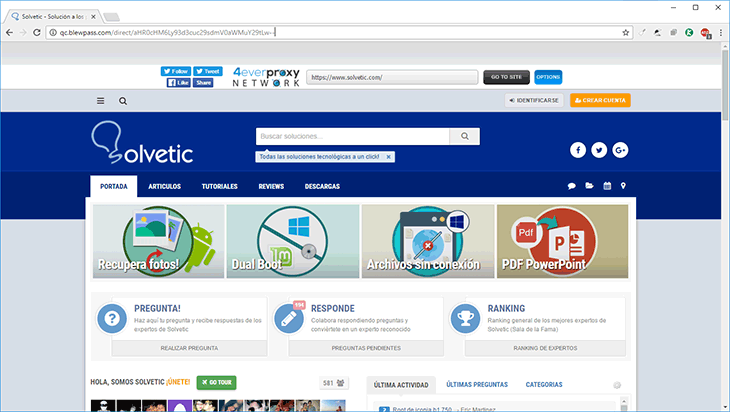Open the Dual Boot thumbnail
Viewport: 730px width, 412px height.
point(293,241)
